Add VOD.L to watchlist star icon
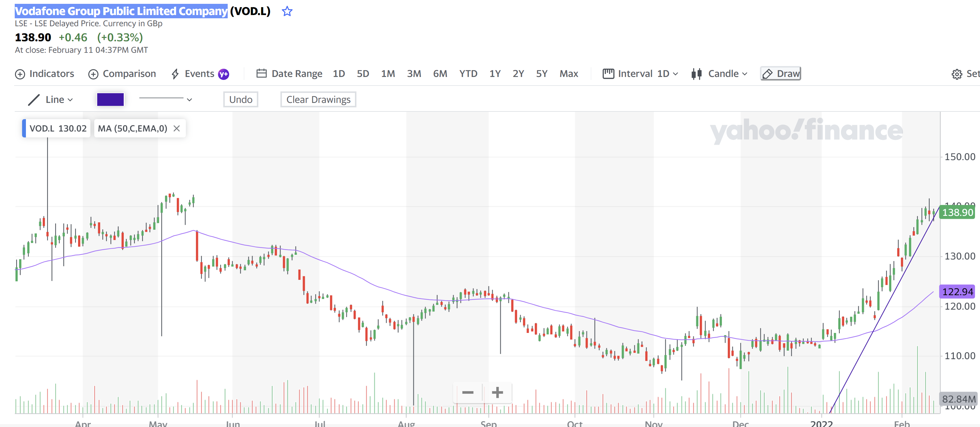Screen dimensions: 980x427 [287, 12]
